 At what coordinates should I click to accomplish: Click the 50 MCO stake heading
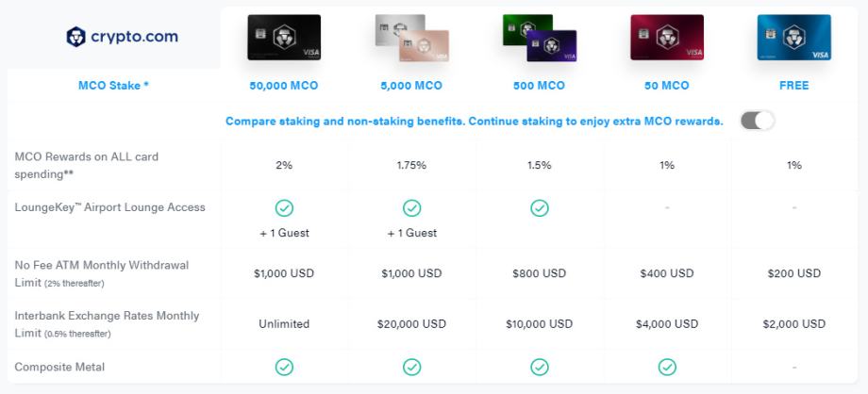coord(667,86)
